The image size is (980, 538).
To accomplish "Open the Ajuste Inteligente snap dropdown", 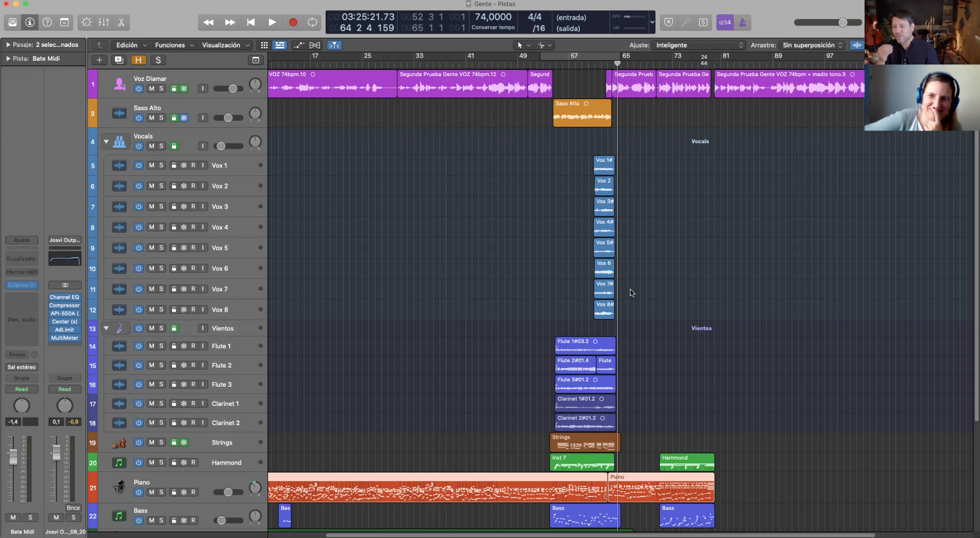I will click(x=698, y=45).
